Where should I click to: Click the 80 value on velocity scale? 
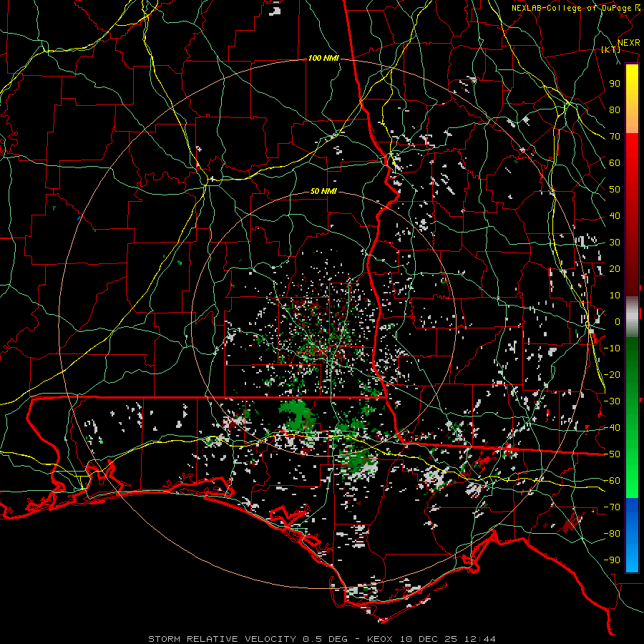click(x=615, y=110)
